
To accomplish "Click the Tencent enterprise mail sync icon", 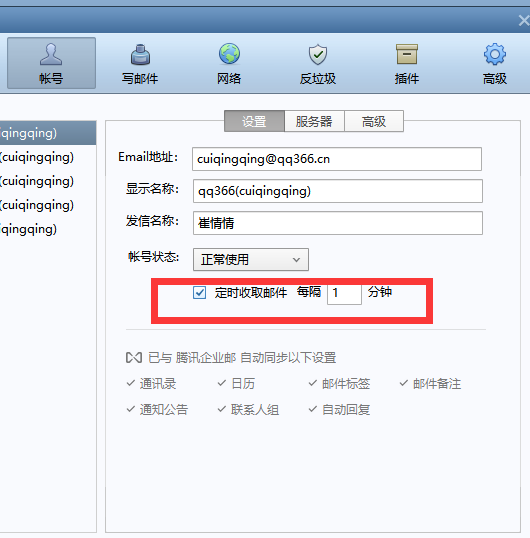I will tap(134, 358).
